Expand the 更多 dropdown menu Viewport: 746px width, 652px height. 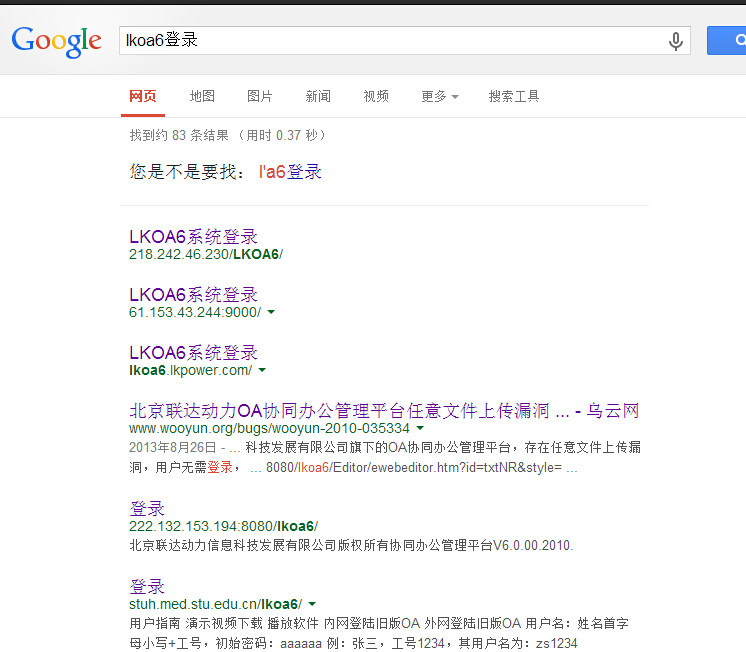tap(440, 97)
